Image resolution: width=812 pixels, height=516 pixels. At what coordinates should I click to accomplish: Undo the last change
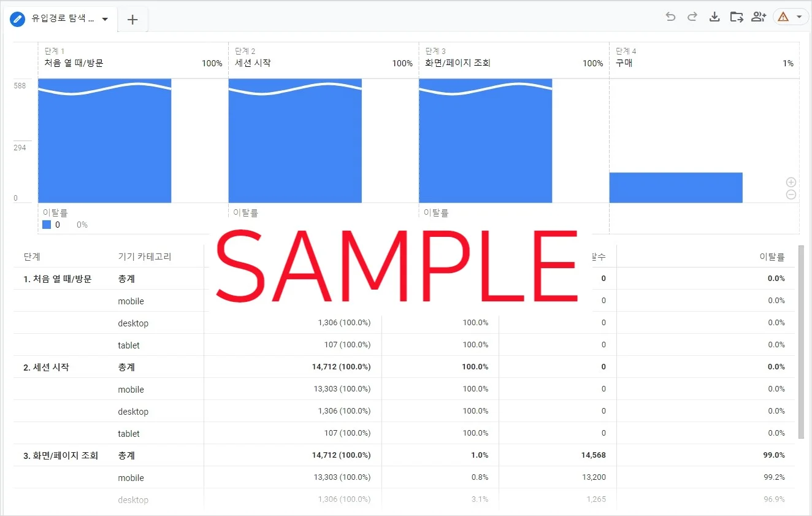pos(670,17)
